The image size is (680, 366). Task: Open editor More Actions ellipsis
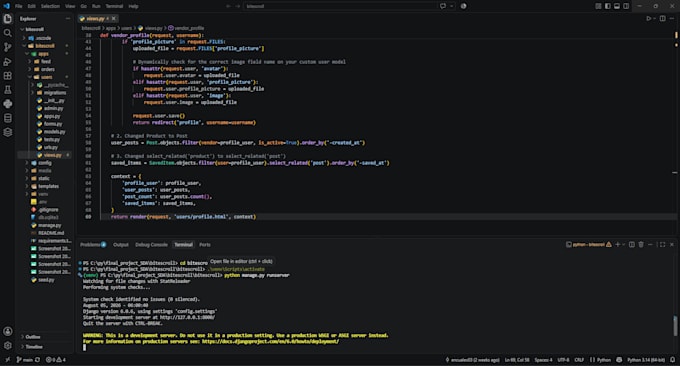click(x=672, y=19)
